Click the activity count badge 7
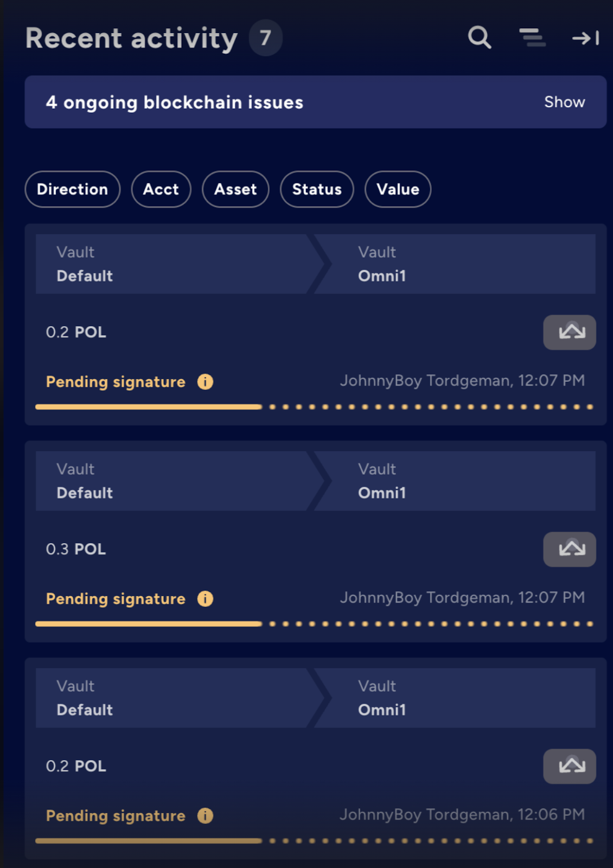Screen dimensions: 613x868 [x=265, y=38]
